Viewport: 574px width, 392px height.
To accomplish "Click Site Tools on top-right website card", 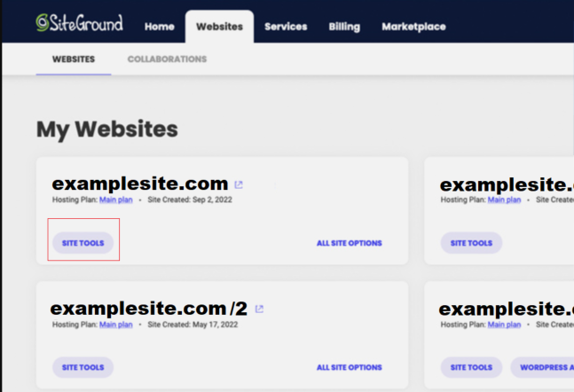I will (471, 243).
